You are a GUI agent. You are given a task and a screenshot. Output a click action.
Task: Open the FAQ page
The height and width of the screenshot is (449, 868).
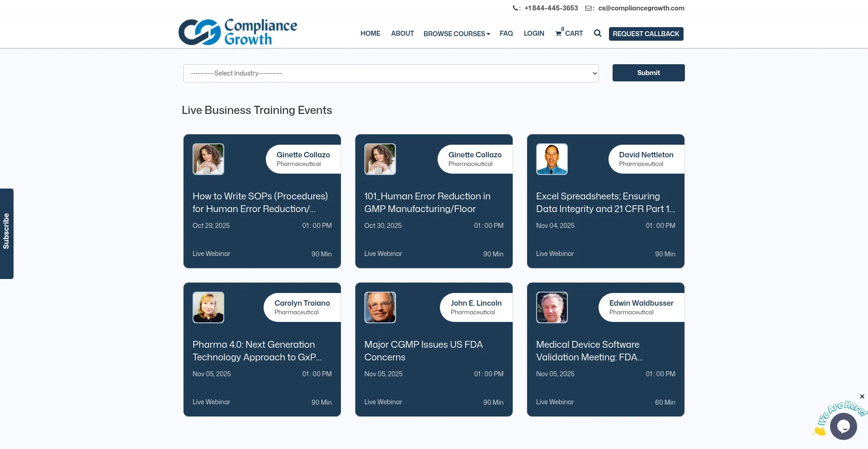coord(506,33)
